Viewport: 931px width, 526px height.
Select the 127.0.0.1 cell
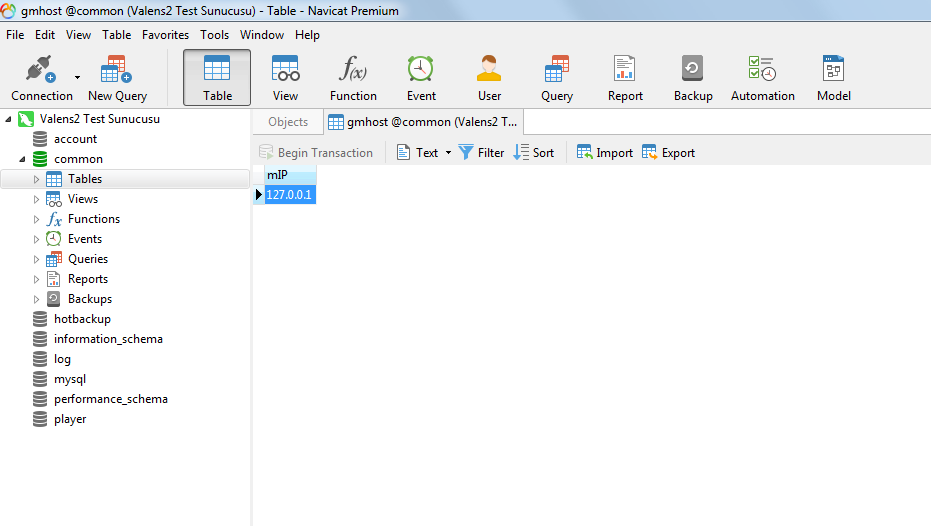click(x=290, y=195)
